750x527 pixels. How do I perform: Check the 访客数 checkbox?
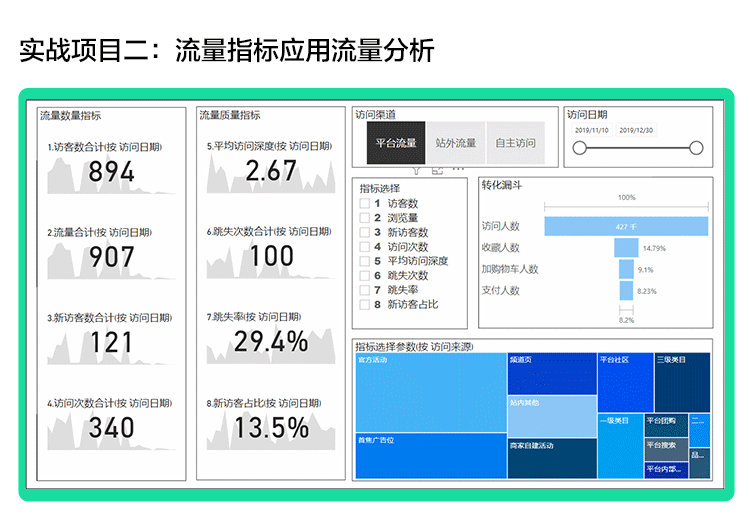(365, 204)
